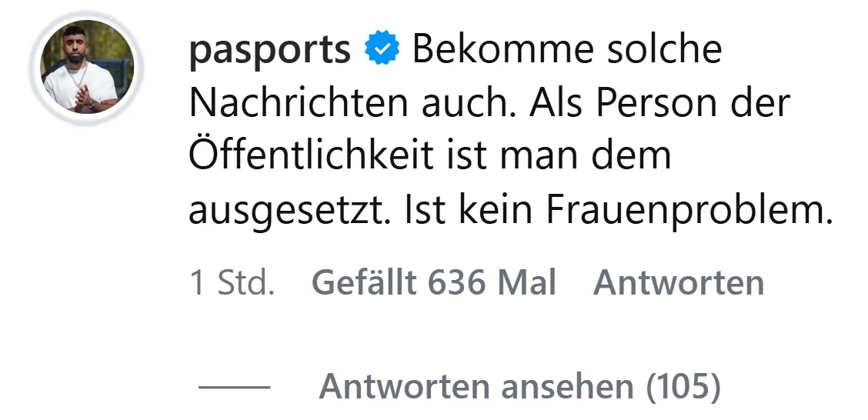The height and width of the screenshot is (420, 868).
Task: Click the reply count (105)
Action: tap(683, 387)
